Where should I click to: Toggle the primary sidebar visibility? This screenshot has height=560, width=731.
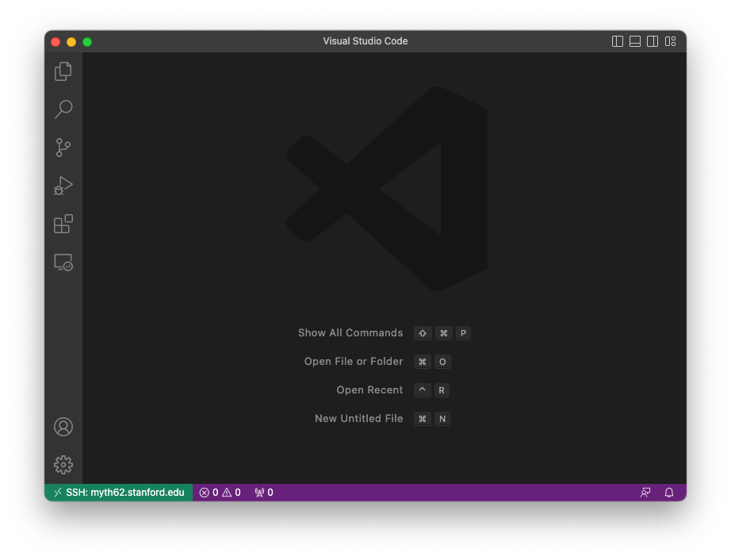(x=617, y=40)
